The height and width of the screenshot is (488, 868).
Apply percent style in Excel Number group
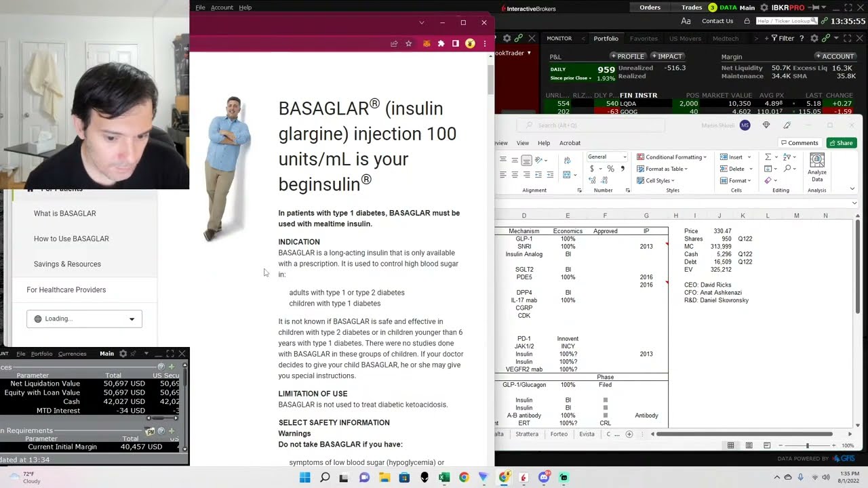[610, 169]
